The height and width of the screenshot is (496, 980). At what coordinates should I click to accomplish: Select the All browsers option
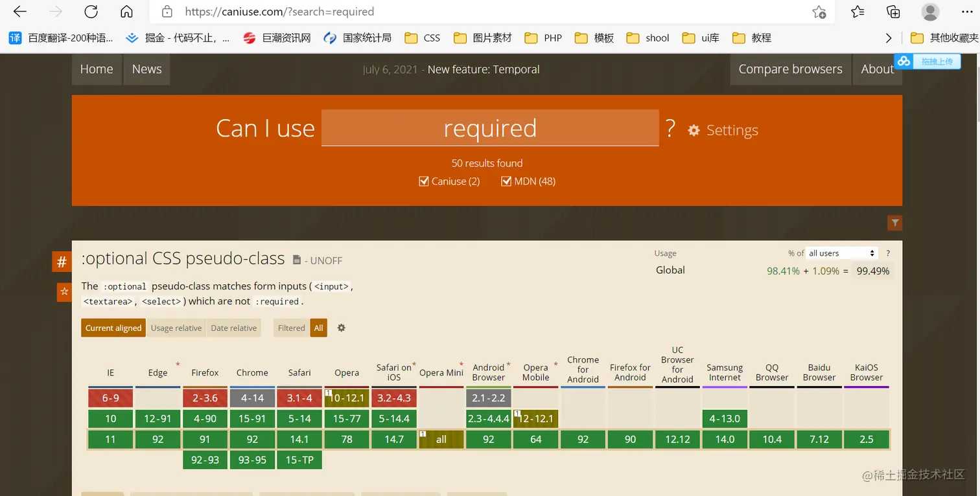(319, 328)
